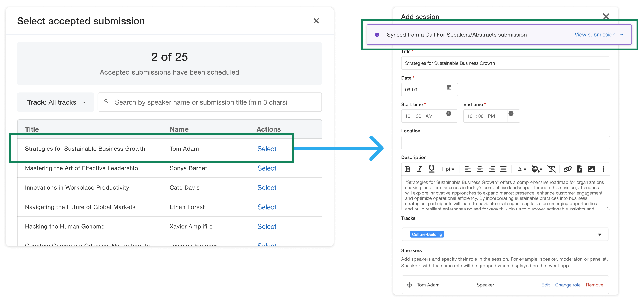
Task: Open the Start time clock picker
Action: 449,114
